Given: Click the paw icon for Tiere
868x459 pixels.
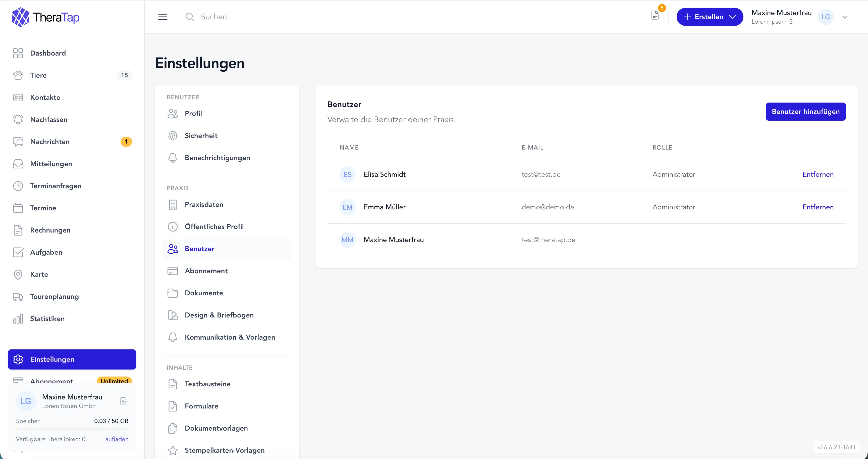Looking at the screenshot, I should tap(18, 75).
